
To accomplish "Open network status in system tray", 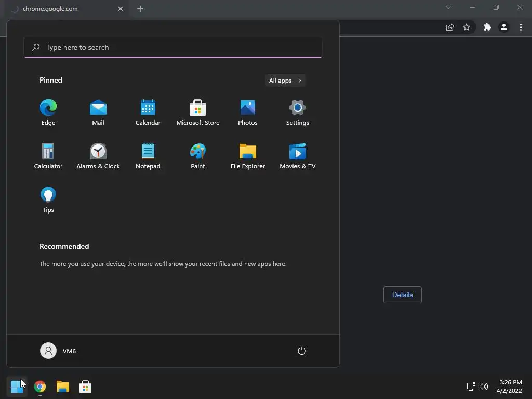I will [471, 387].
